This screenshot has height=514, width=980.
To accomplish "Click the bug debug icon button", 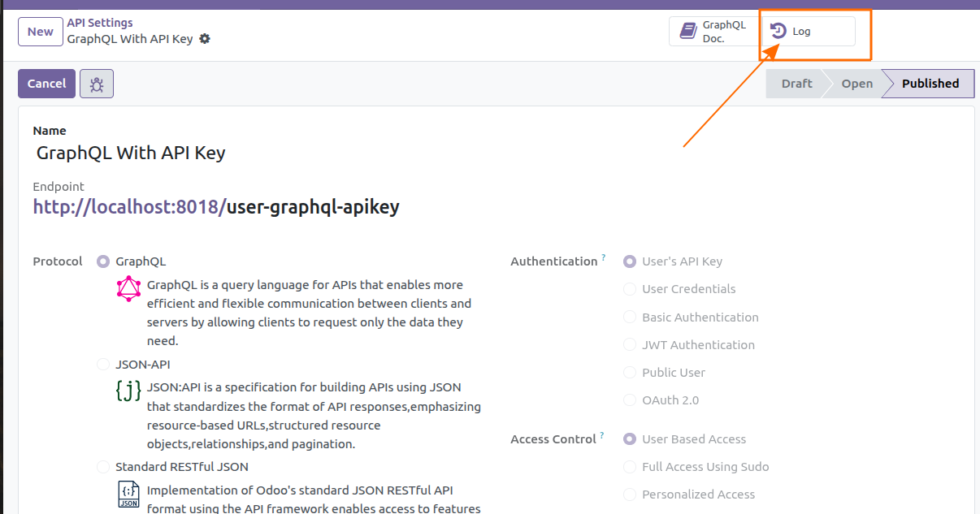I will (x=97, y=84).
